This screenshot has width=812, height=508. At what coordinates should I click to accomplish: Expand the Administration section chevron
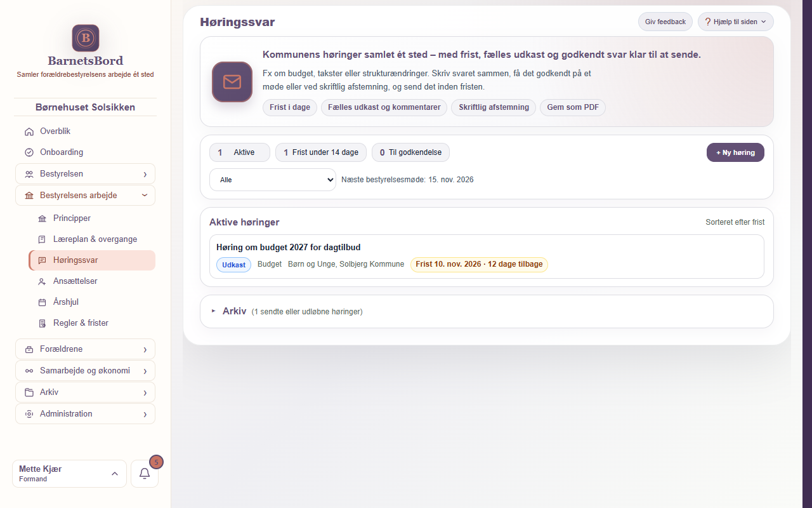[145, 414]
